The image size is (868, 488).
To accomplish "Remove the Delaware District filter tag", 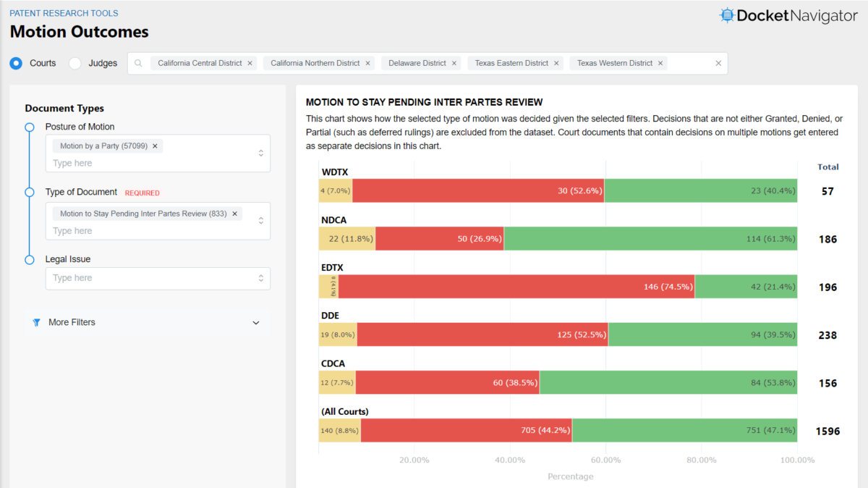I will [455, 63].
